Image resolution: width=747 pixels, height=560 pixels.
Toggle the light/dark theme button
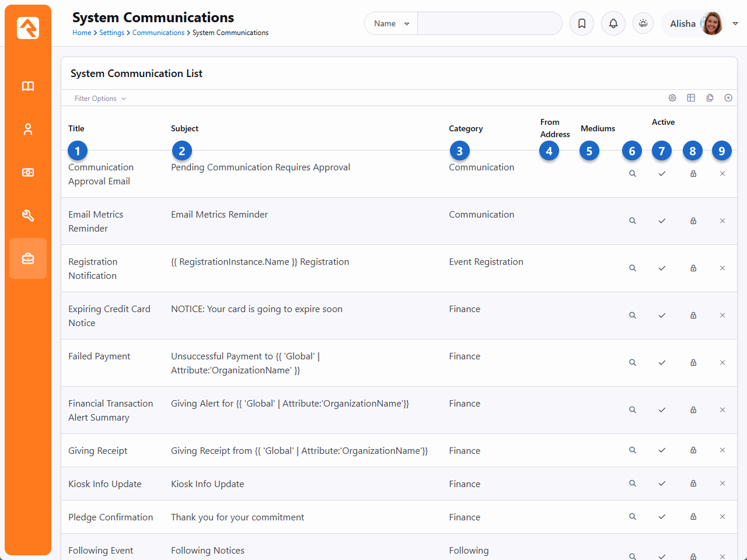pyautogui.click(x=643, y=23)
